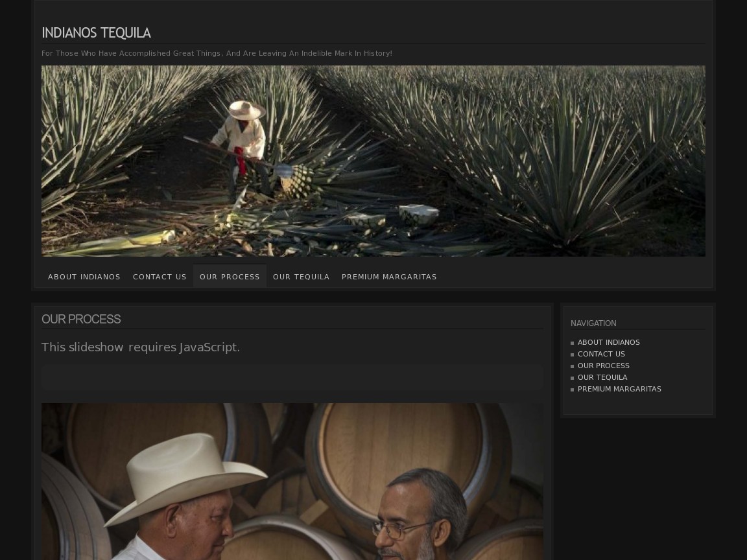Open Our Process link in Navigation sidebar
The width and height of the screenshot is (747, 560).
click(604, 366)
